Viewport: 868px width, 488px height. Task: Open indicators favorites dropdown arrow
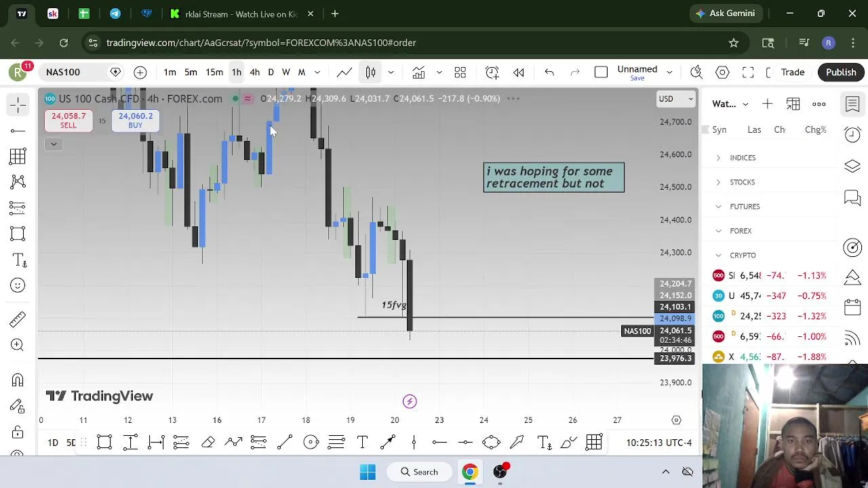439,72
